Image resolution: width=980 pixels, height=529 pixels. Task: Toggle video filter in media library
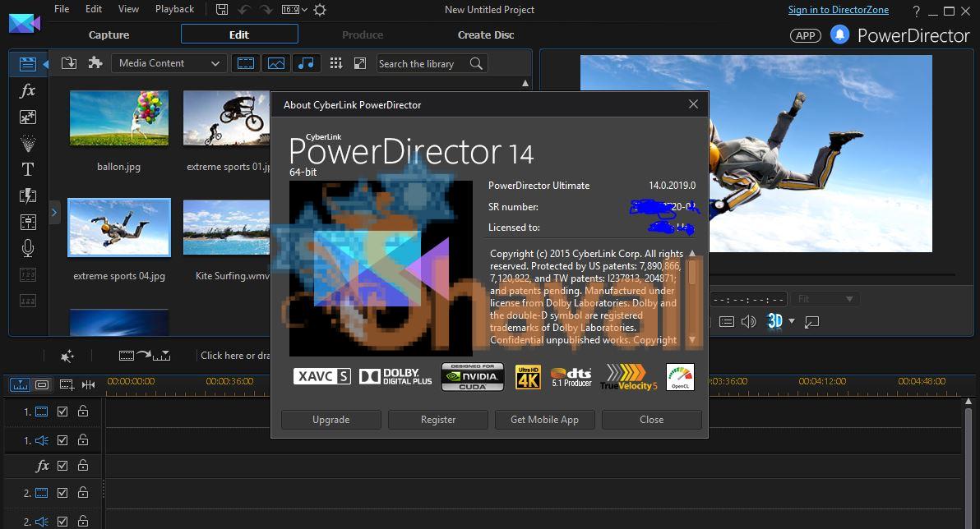pos(246,63)
